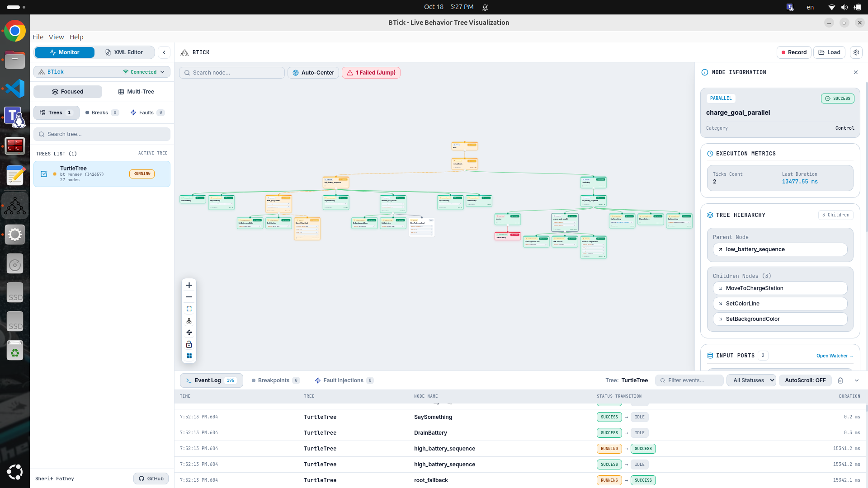Open the text editor notepad dock icon
Image resolution: width=868 pixels, height=488 pixels.
[15, 175]
